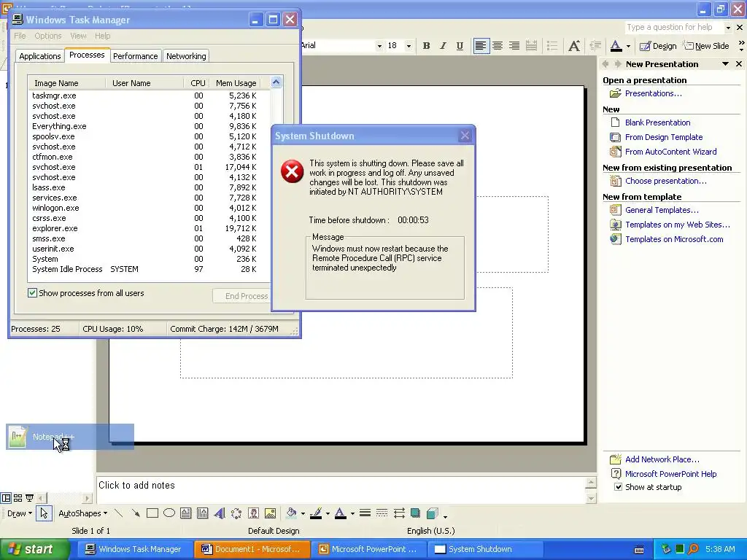Choose Arrow Style in Drawing toolbar

pyautogui.click(x=399, y=513)
